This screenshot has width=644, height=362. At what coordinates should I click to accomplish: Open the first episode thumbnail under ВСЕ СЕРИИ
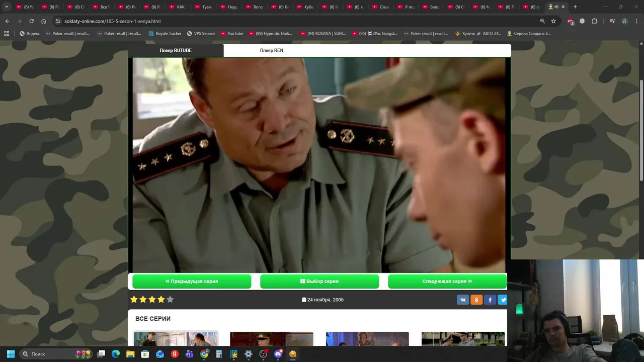click(176, 339)
